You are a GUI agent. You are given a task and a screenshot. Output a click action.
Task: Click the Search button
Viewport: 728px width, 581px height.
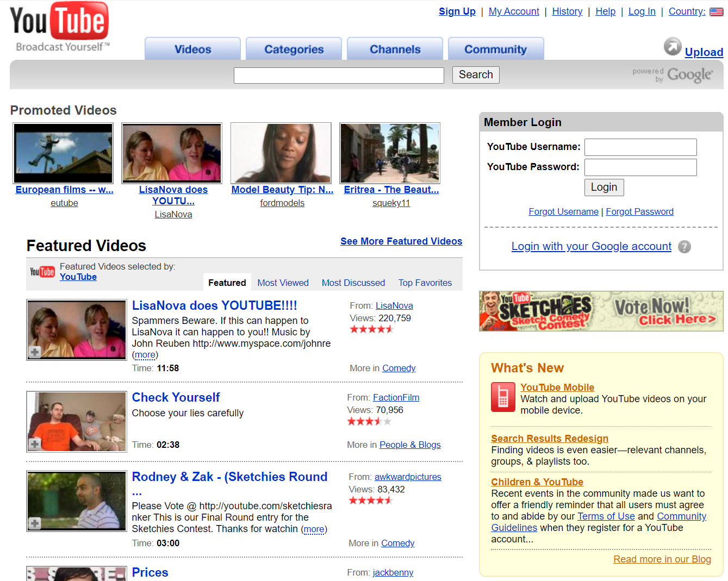[476, 75]
